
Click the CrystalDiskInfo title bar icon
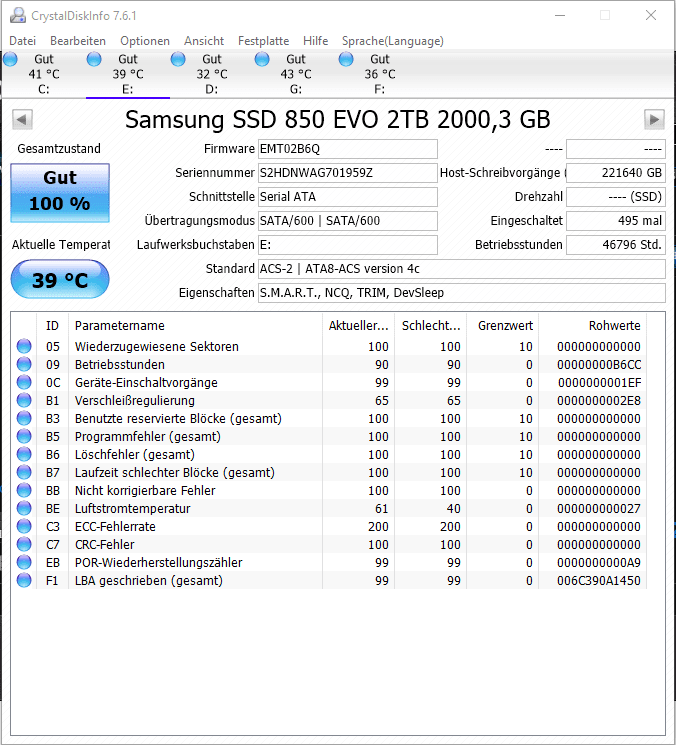18,15
